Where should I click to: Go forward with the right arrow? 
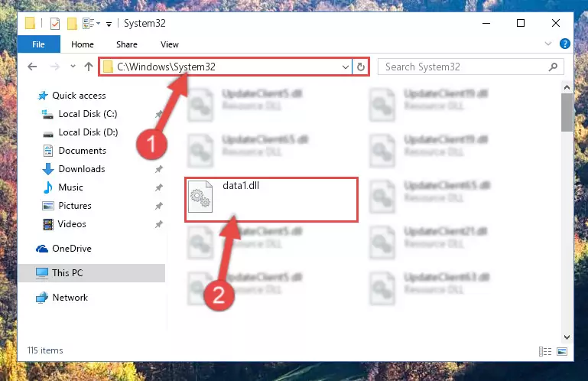click(x=55, y=67)
